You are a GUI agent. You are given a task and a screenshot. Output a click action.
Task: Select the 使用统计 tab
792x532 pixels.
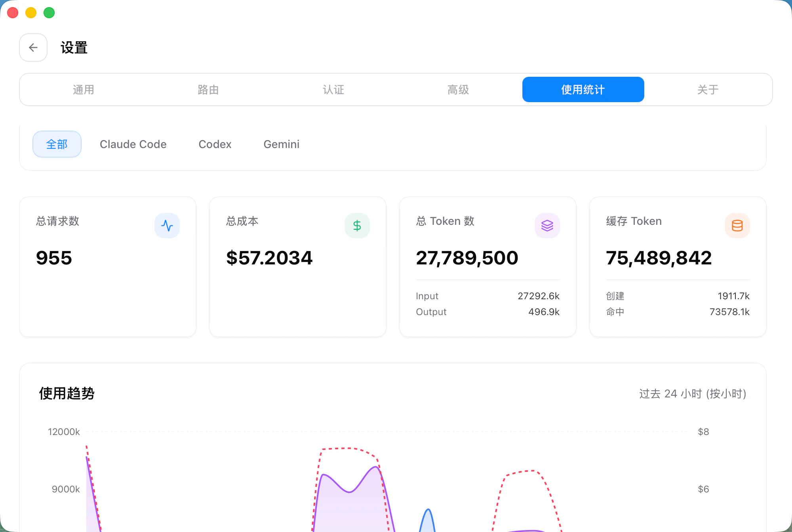583,89
